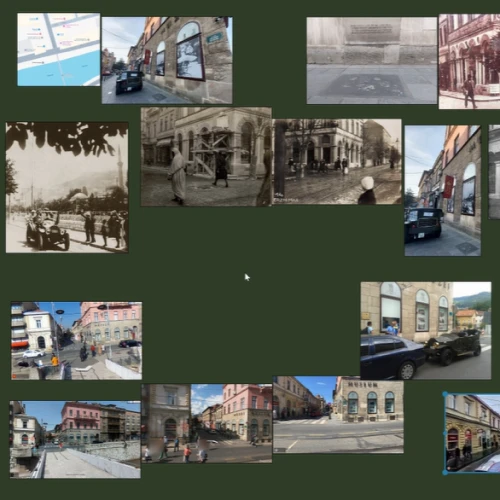This screenshot has height=500, width=500.
Task: Select the wall plaque and pavement photo
Action: [372, 60]
